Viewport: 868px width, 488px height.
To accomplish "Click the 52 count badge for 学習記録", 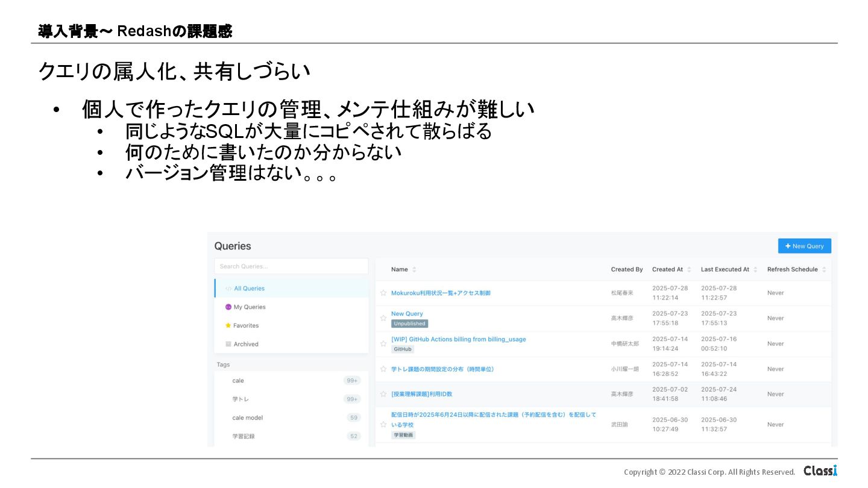I will [x=354, y=436].
